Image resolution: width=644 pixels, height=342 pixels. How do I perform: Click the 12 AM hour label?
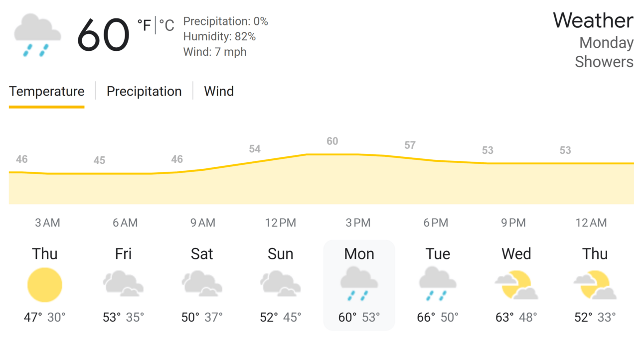tap(592, 223)
